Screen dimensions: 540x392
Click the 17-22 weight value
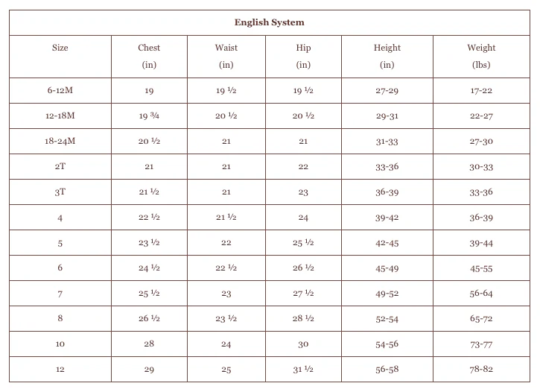click(481, 91)
